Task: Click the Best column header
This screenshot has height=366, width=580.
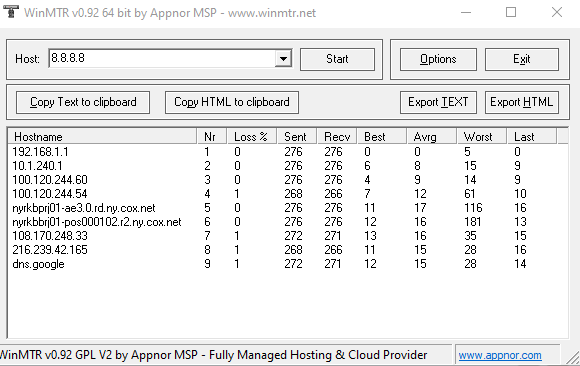Action: pyautogui.click(x=382, y=137)
